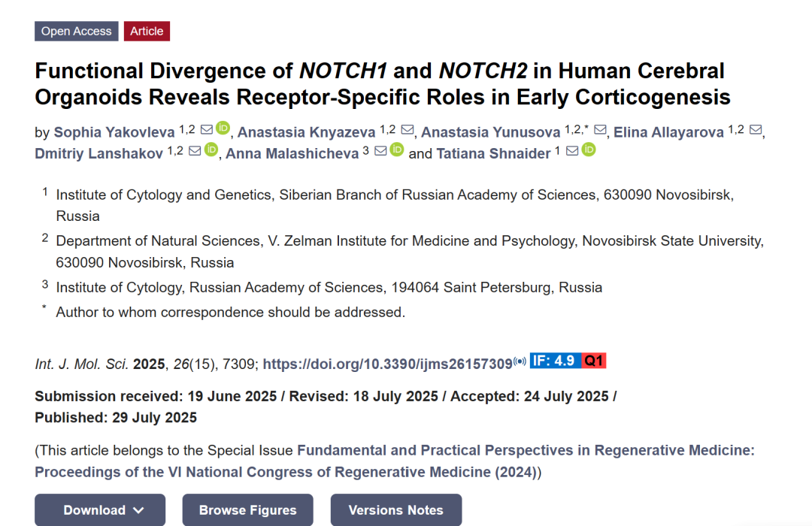Click Elina Allayarova's email envelope icon
Viewport: 812px width, 526px height.
756,130
